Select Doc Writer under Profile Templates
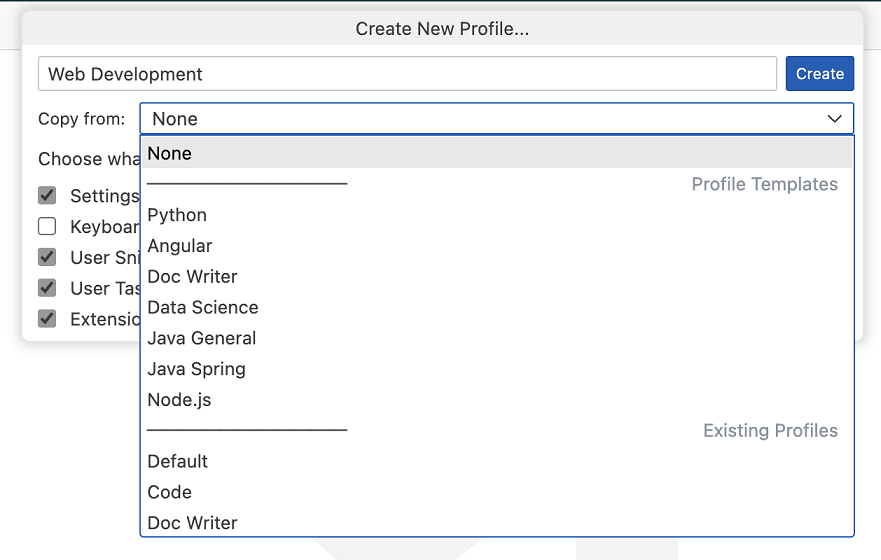The image size is (881, 560). point(192,277)
